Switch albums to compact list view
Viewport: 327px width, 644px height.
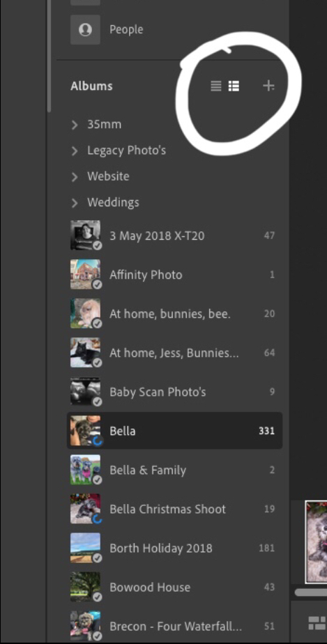[216, 86]
